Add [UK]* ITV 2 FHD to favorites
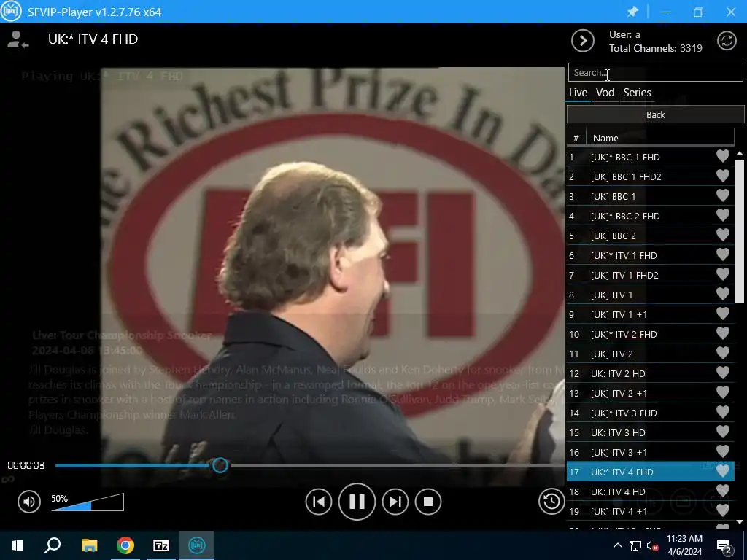747x560 pixels. pyautogui.click(x=723, y=333)
